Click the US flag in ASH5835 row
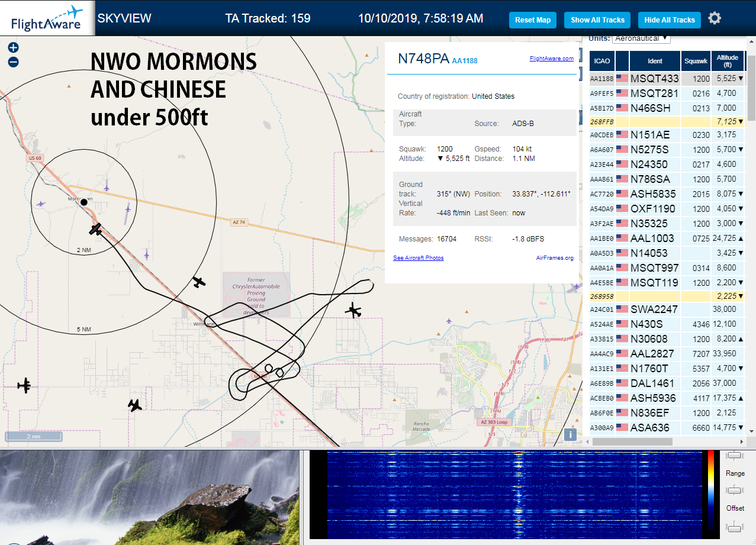756x545 pixels. pyautogui.click(x=622, y=194)
